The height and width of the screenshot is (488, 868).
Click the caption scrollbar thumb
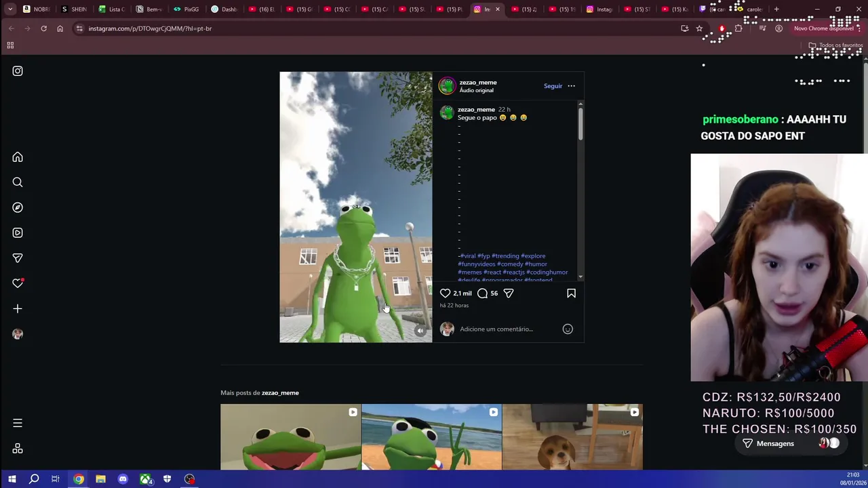click(x=580, y=123)
